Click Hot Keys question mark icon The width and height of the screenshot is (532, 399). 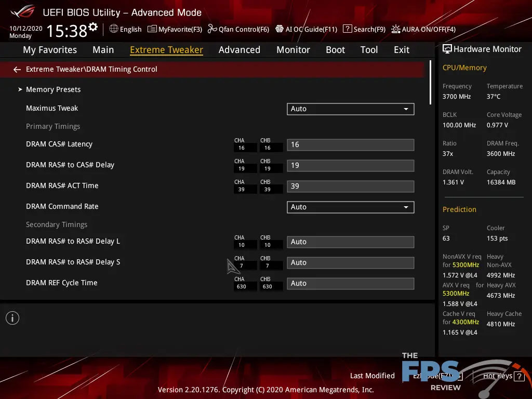[x=519, y=376]
